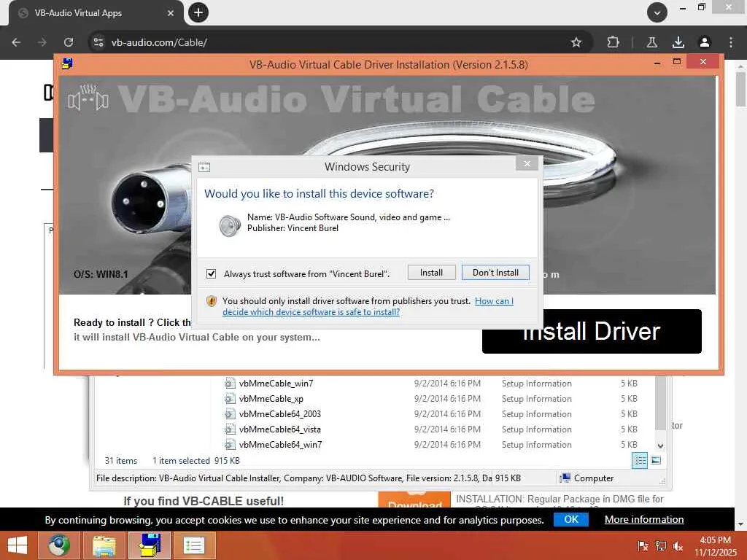The height and width of the screenshot is (560, 747).
Task: Select file vbMmeCable_xp
Action: (x=271, y=399)
